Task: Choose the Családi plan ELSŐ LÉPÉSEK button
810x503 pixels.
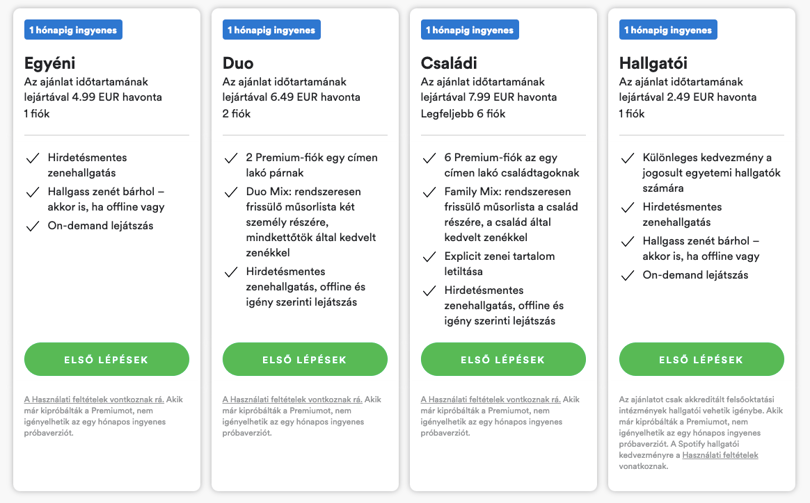Action: tap(503, 359)
